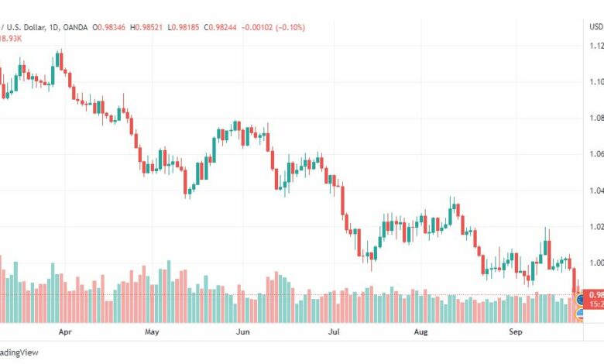Screen dimensions: 604x364
Task: Click the OANDA source label
Action: [x=75, y=27]
